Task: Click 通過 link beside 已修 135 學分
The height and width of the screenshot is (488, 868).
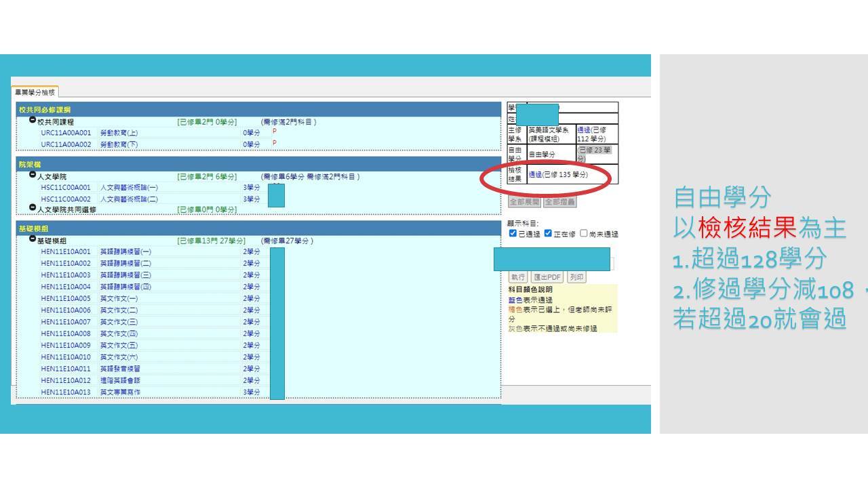Action: pos(535,175)
